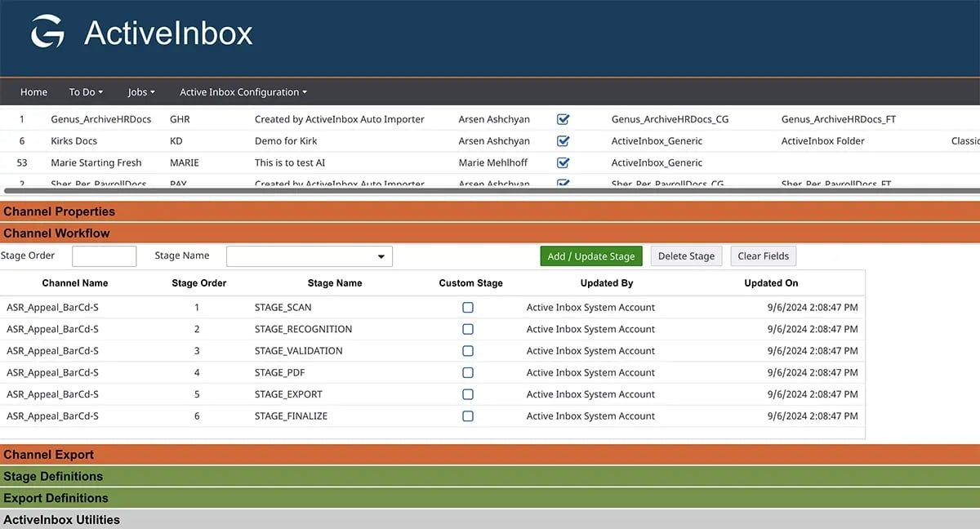Click the KD channel code cell
Screen dimensions: 980x529
click(x=176, y=141)
